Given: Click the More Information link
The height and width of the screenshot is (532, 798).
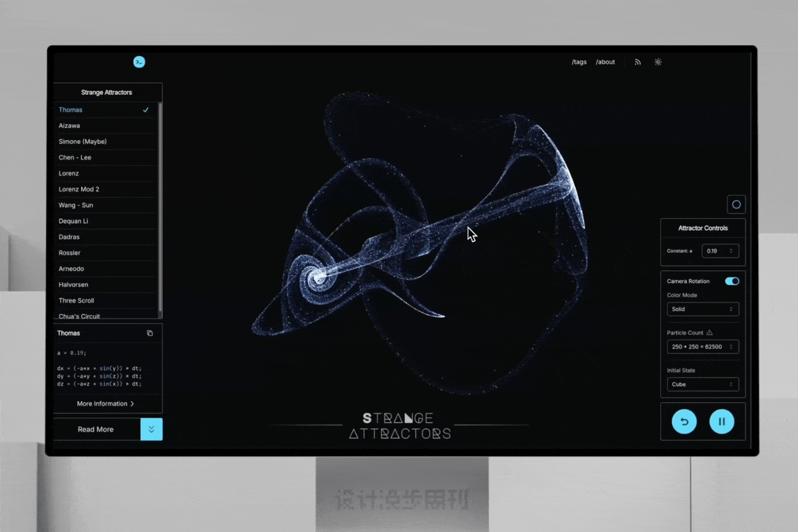Looking at the screenshot, I should point(106,404).
